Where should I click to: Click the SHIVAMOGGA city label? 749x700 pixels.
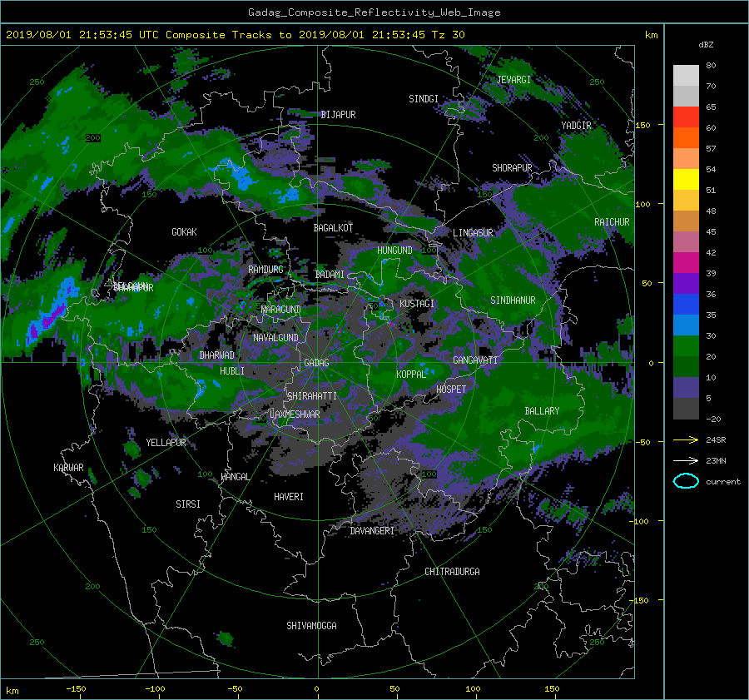coord(311,626)
